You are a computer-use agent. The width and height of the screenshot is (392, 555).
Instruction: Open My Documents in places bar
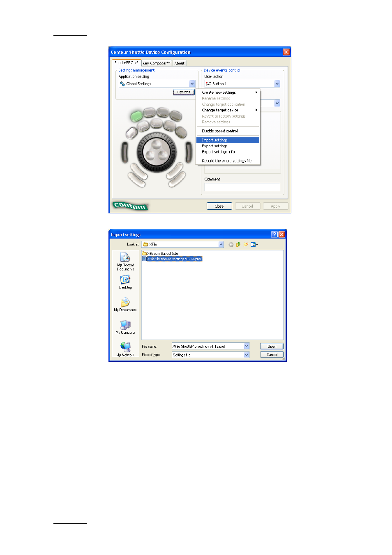125,305
